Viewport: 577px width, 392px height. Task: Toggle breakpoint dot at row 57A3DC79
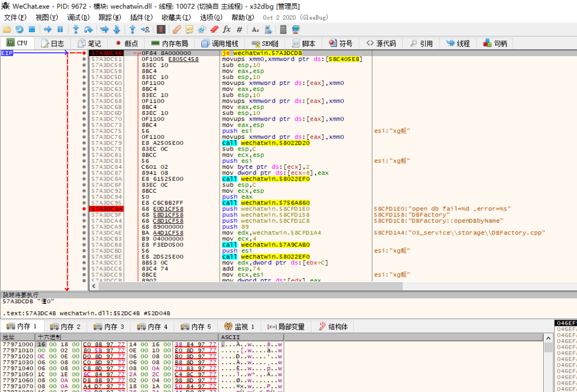click(x=84, y=143)
